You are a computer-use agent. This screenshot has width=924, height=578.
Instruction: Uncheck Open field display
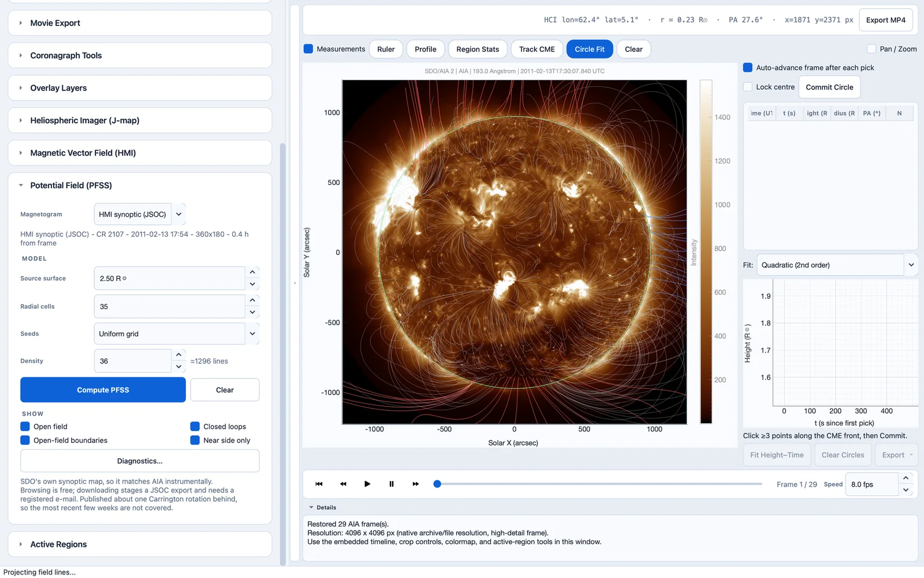(x=25, y=427)
